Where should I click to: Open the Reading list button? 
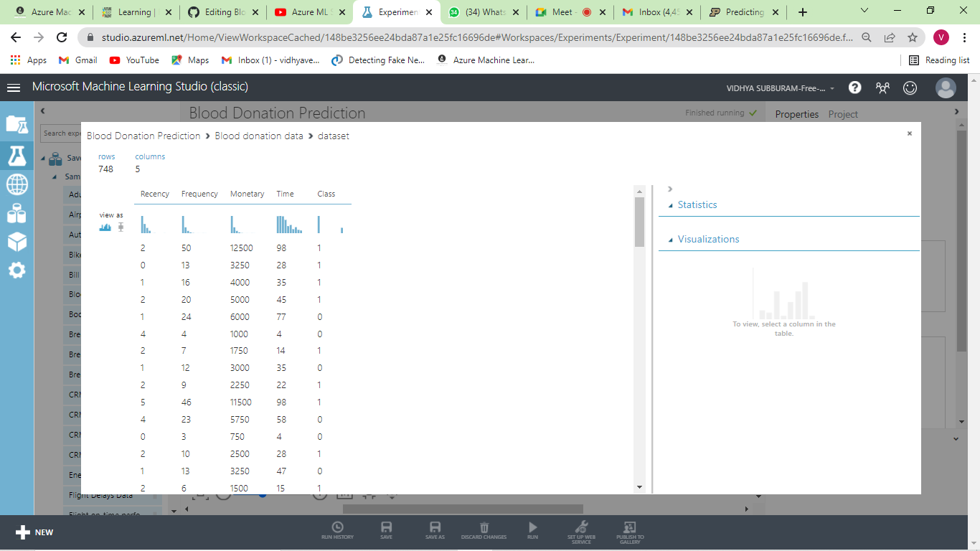[939, 60]
